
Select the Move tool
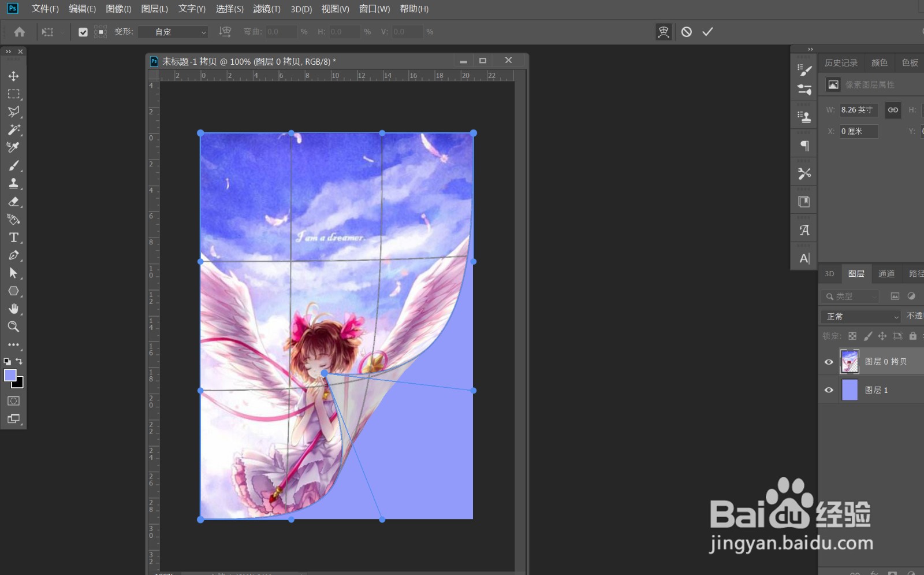click(x=13, y=76)
